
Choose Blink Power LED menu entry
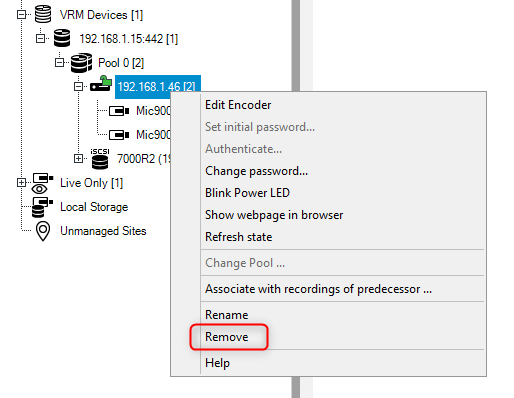(x=247, y=193)
